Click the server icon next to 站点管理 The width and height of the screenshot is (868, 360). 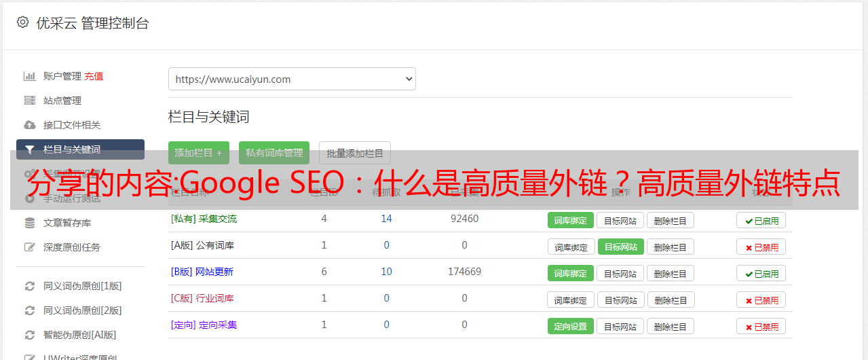30,101
